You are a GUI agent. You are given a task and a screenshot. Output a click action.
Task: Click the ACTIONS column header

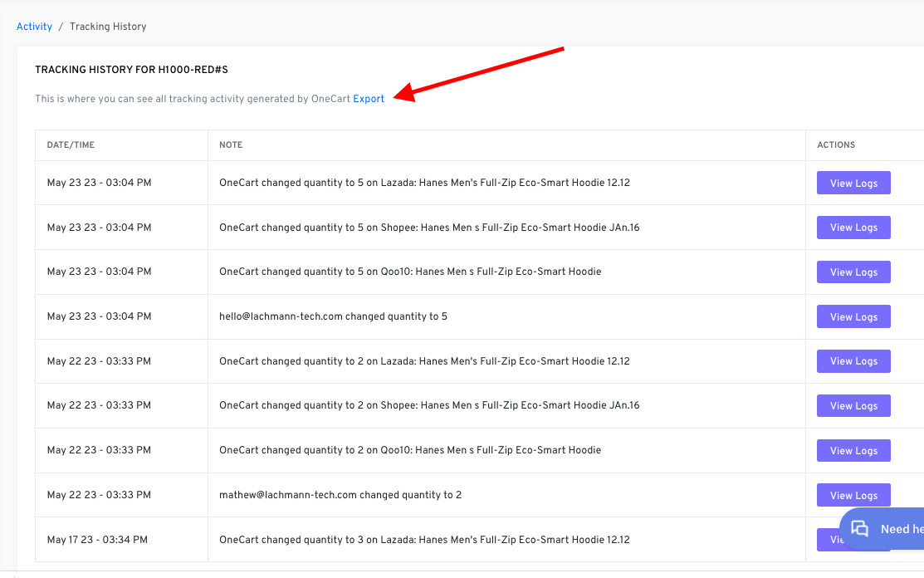[836, 145]
